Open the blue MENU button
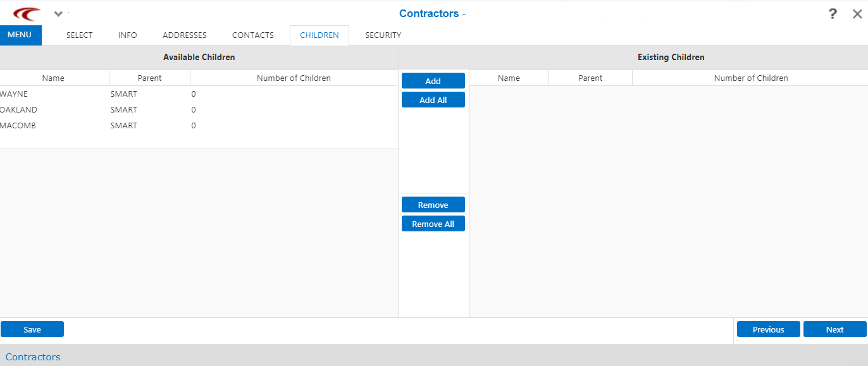 20,35
